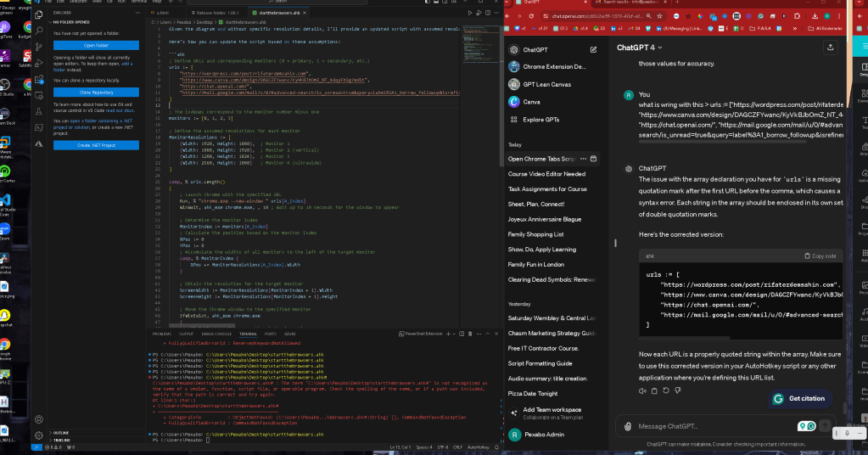The width and height of the screenshot is (868, 455).
Task: Maximize terminal panel with the chevron up
Action: [488, 334]
